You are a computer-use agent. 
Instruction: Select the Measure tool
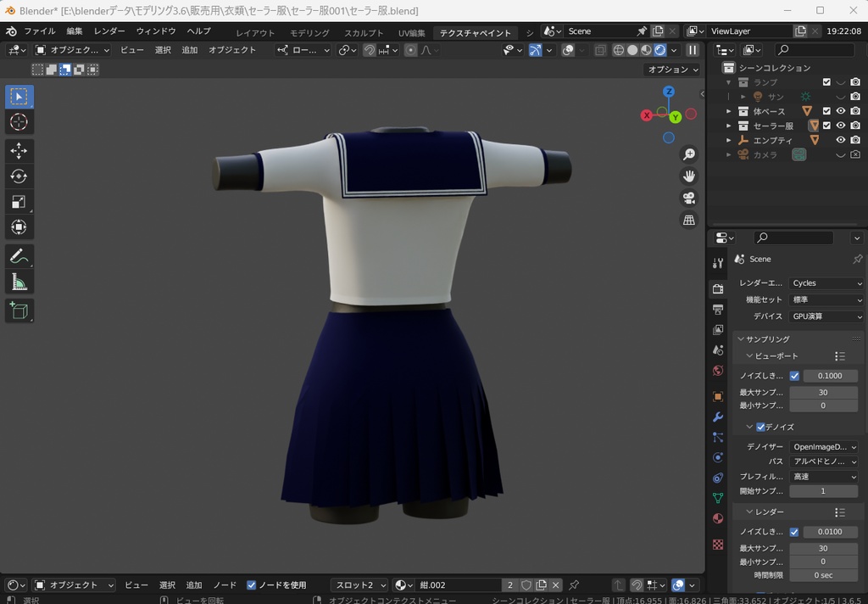tap(19, 282)
